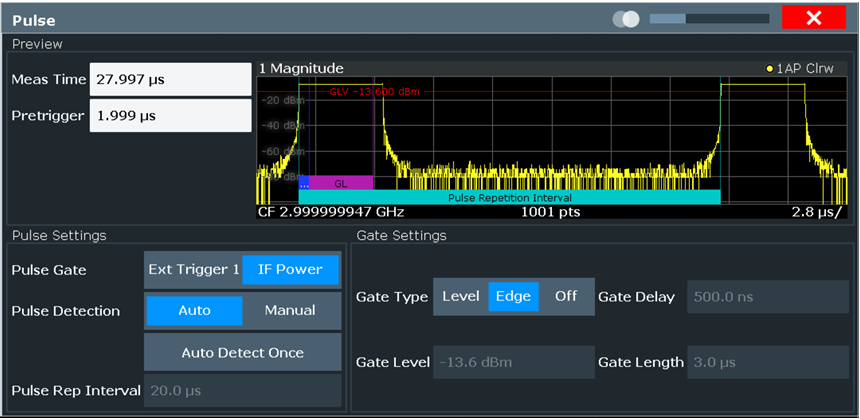Click the Gate Level field -13.6 dBm

point(514,362)
